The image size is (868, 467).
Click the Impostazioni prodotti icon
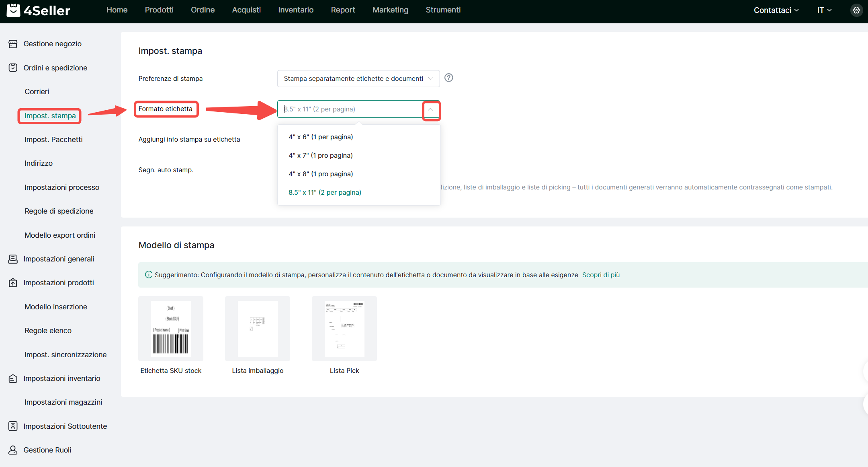tap(13, 283)
